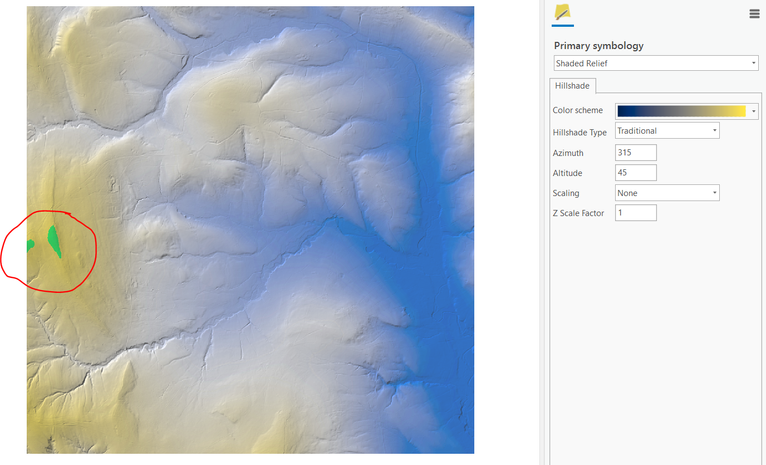This screenshot has width=766, height=465.
Task: Click the Z Scale Factor label
Action: pos(578,213)
